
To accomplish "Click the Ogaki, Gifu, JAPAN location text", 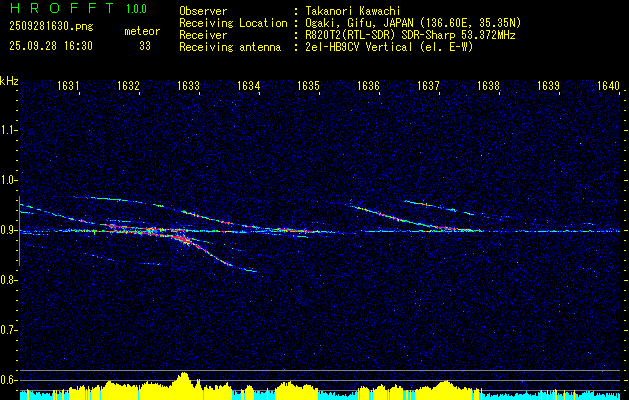I will click(x=413, y=23).
